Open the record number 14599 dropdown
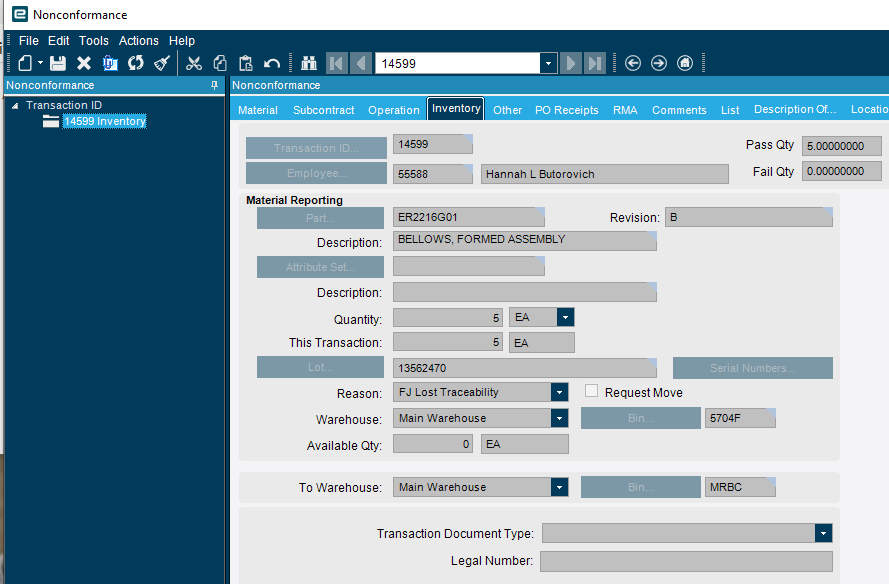Viewport: 889px width, 584px height. point(548,63)
